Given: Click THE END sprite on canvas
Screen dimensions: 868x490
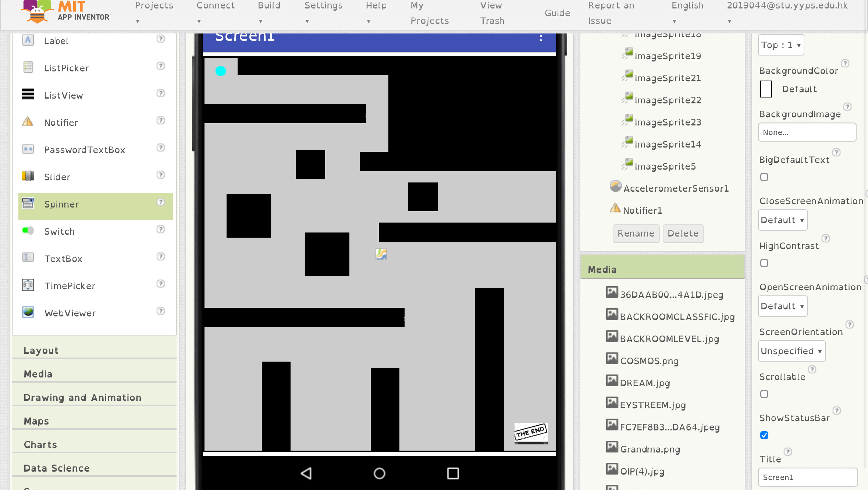Looking at the screenshot, I should (531, 433).
